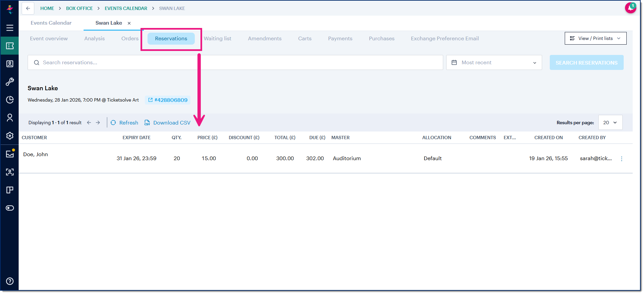Open the View / Print lists dropdown
Image resolution: width=644 pixels, height=294 pixels.
click(595, 38)
